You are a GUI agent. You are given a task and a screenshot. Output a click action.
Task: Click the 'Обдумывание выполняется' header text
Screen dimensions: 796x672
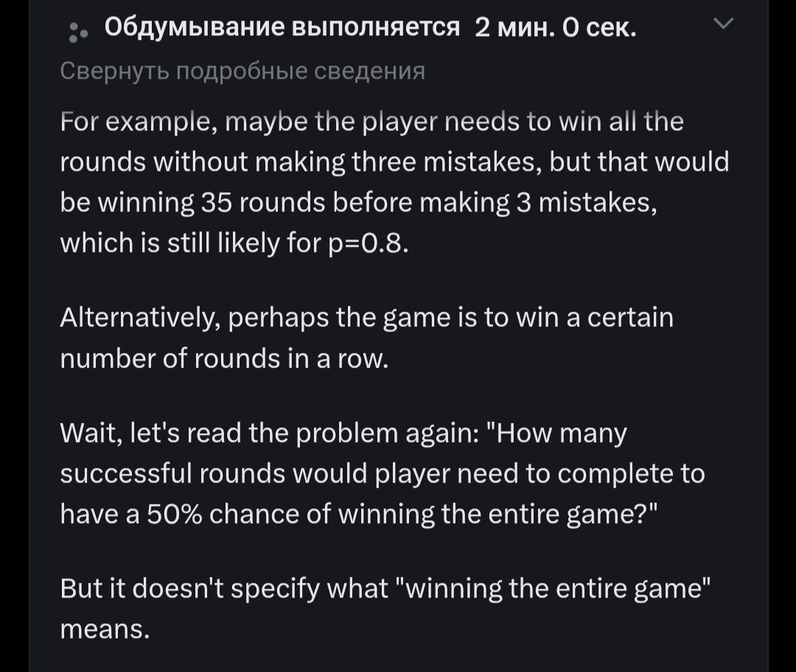click(x=282, y=27)
